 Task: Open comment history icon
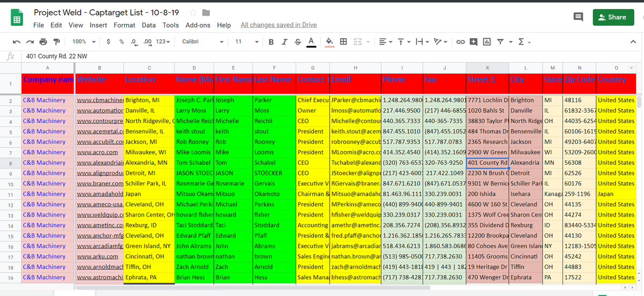point(578,17)
